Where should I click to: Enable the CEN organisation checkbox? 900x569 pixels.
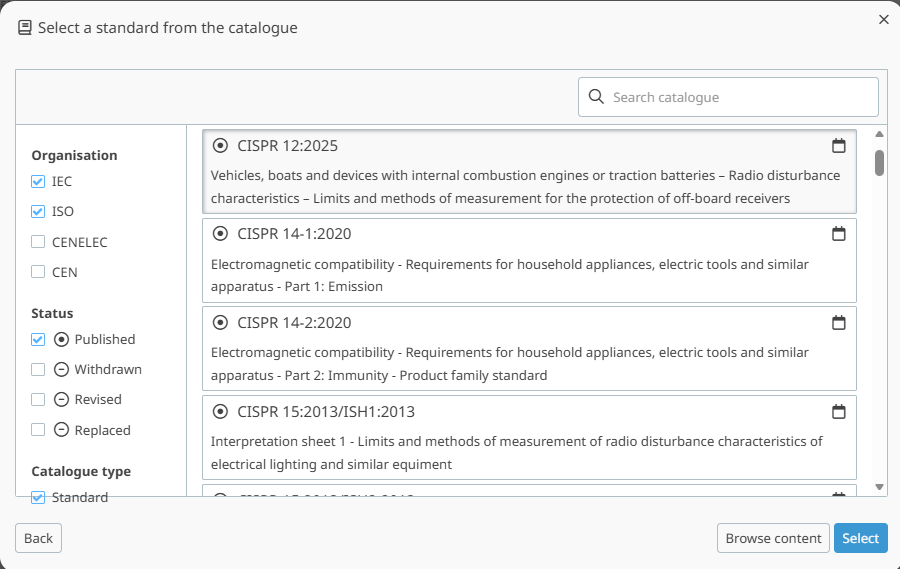point(38,272)
